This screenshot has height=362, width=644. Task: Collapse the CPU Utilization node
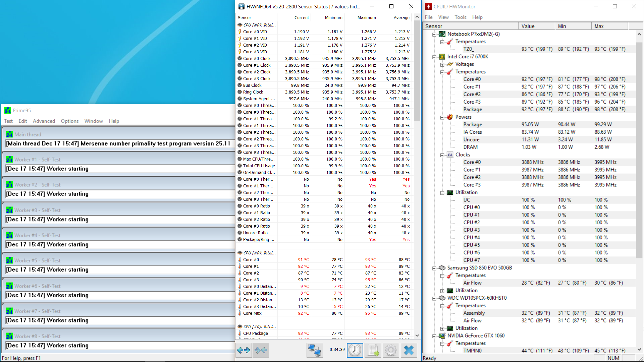point(442,193)
